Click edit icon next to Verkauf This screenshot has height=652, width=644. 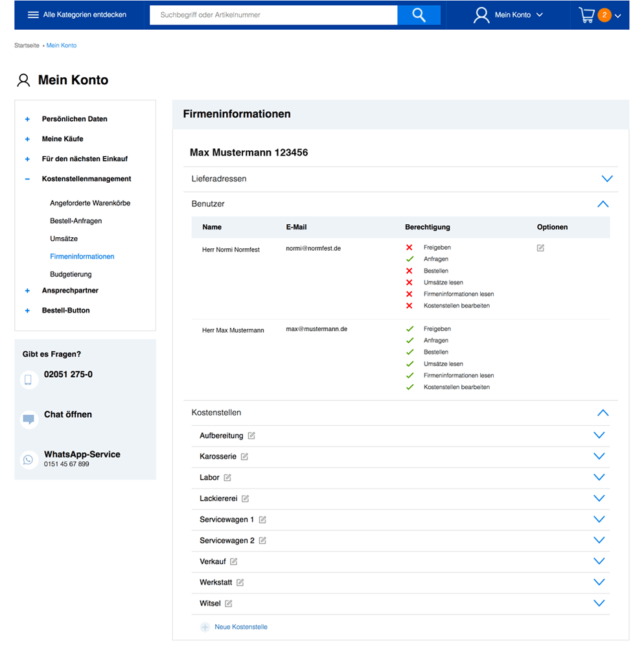pyautogui.click(x=234, y=561)
